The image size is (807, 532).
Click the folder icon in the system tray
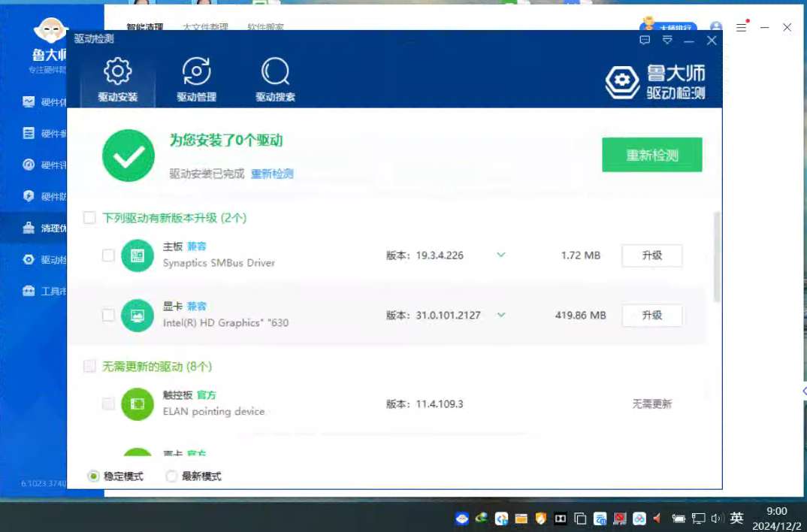point(521,518)
